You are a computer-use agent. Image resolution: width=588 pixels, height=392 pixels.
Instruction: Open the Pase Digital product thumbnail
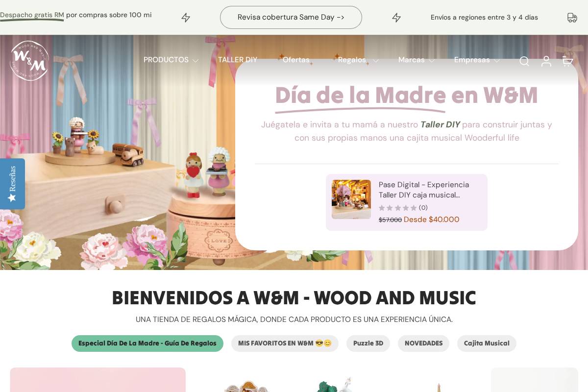(x=351, y=199)
